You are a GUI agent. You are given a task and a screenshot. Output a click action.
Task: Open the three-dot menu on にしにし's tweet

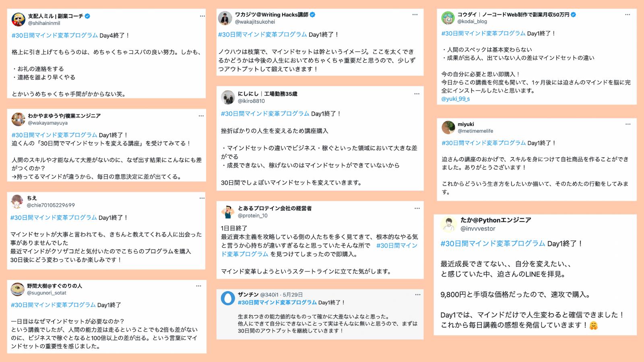pos(417,94)
